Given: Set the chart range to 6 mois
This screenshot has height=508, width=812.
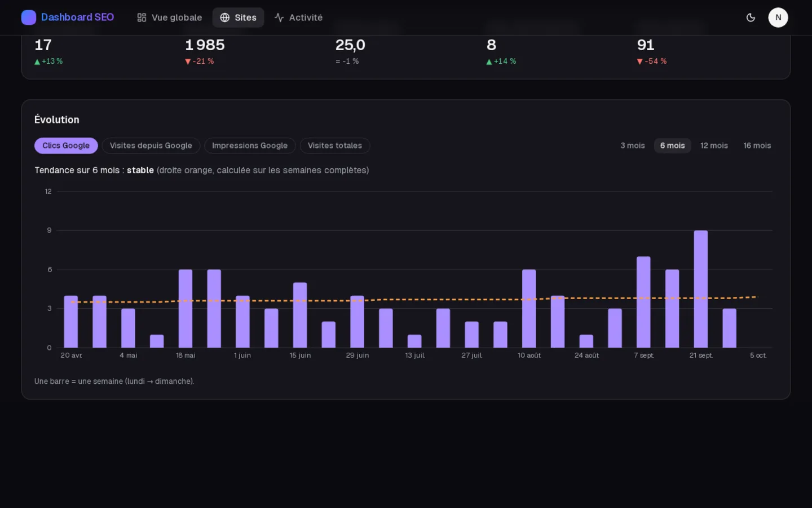Looking at the screenshot, I should [673, 146].
